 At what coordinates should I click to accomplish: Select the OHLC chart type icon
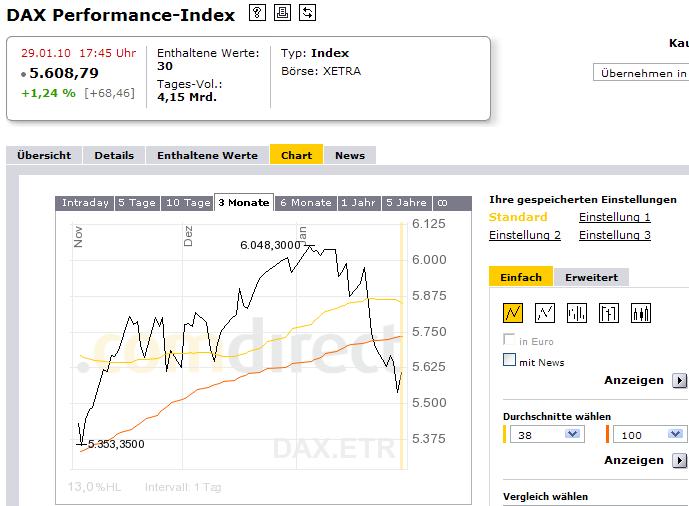click(x=609, y=313)
